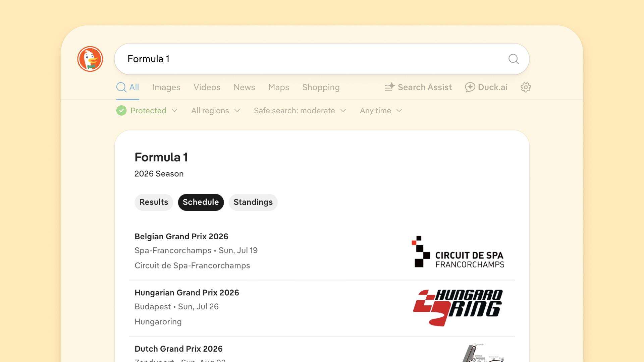Switch to the Images tab
The height and width of the screenshot is (362, 644).
[166, 87]
